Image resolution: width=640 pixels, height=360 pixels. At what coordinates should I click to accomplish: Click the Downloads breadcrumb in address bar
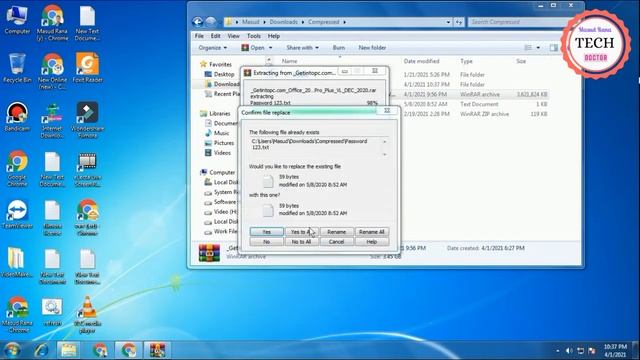click(283, 22)
